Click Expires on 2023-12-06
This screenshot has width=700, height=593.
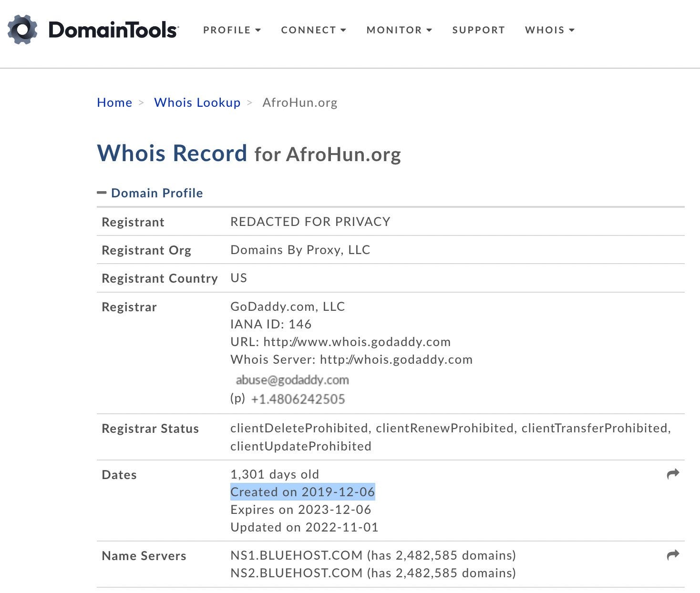point(301,510)
